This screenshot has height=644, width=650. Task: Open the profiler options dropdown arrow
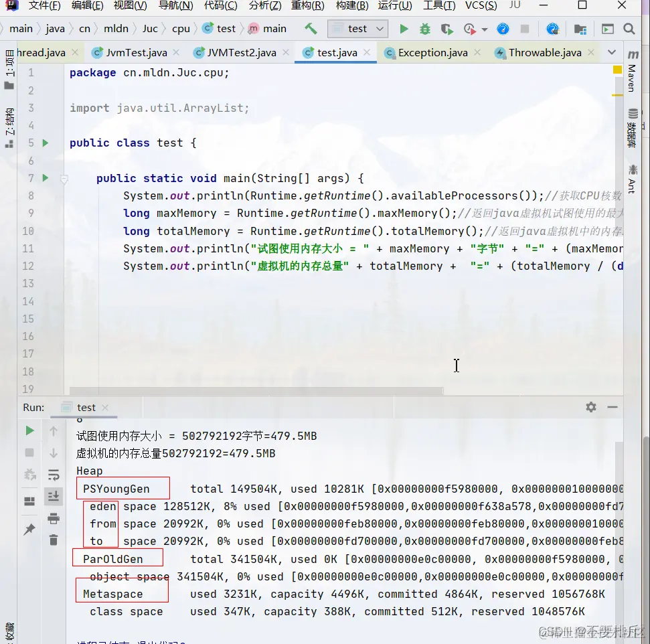coord(485,29)
